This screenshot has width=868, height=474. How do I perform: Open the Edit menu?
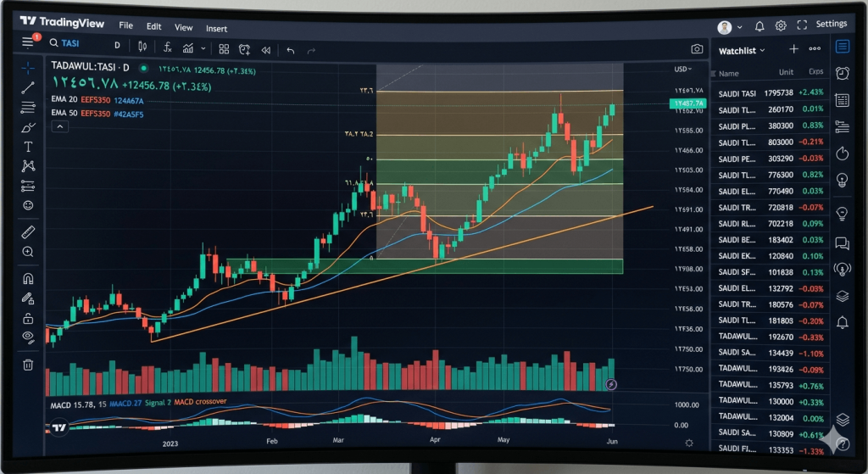(154, 26)
